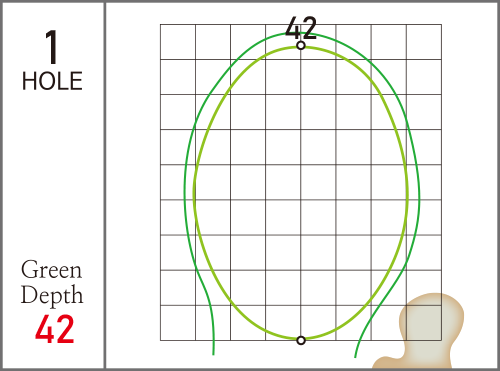Click the left tail end of the dark green contour
Screen dimensions: 500x371
tap(213, 353)
